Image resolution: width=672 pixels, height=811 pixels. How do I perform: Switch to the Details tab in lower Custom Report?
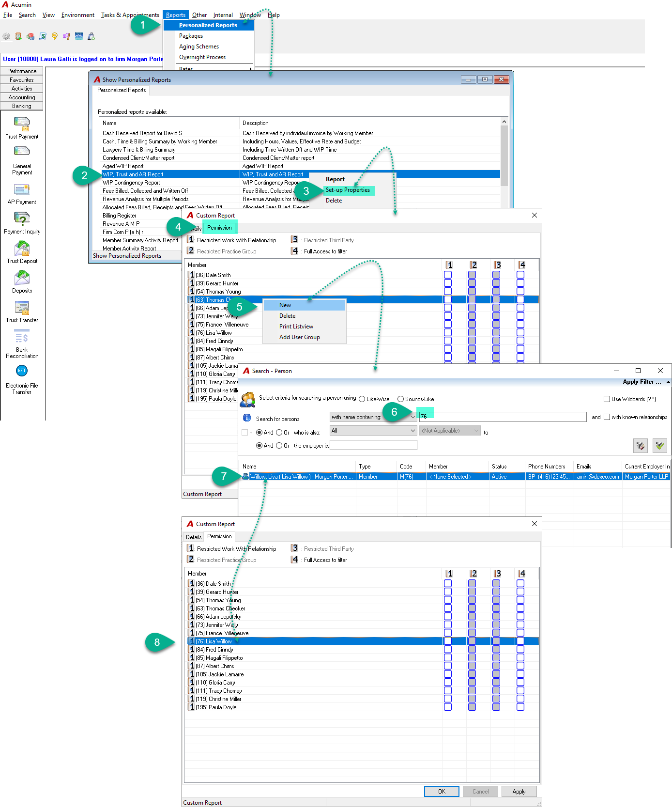pyautogui.click(x=194, y=537)
